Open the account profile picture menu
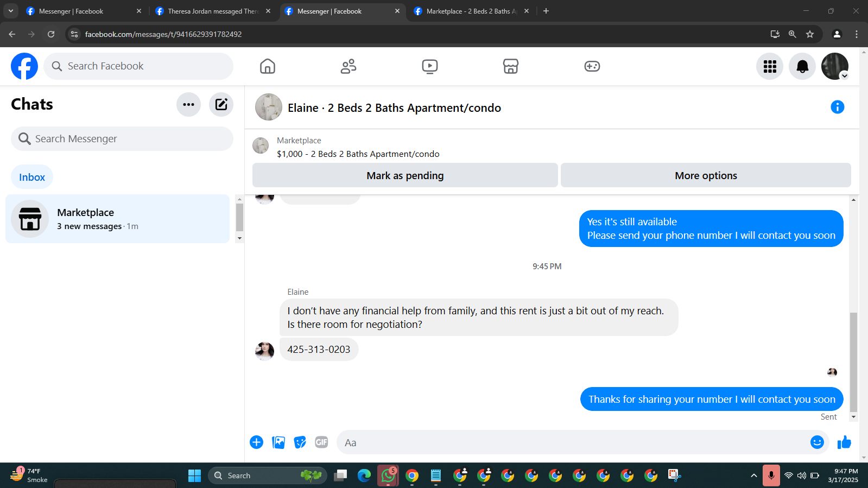The image size is (868, 488). [x=835, y=66]
